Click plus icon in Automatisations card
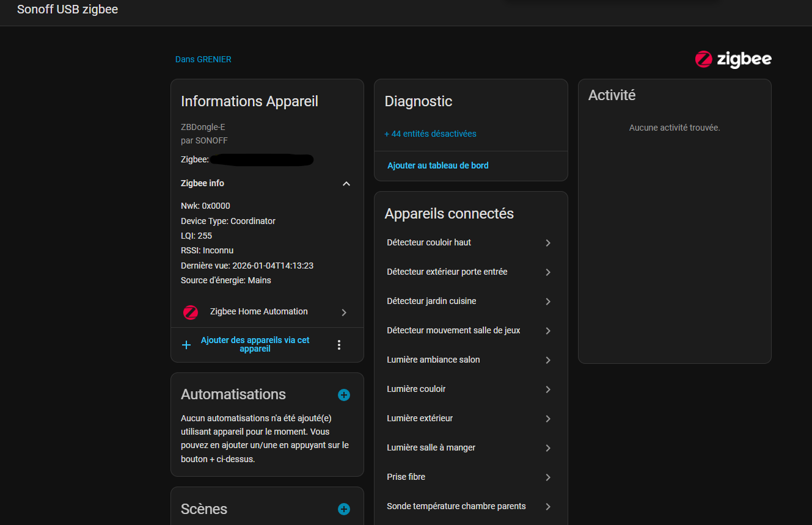 tap(344, 395)
